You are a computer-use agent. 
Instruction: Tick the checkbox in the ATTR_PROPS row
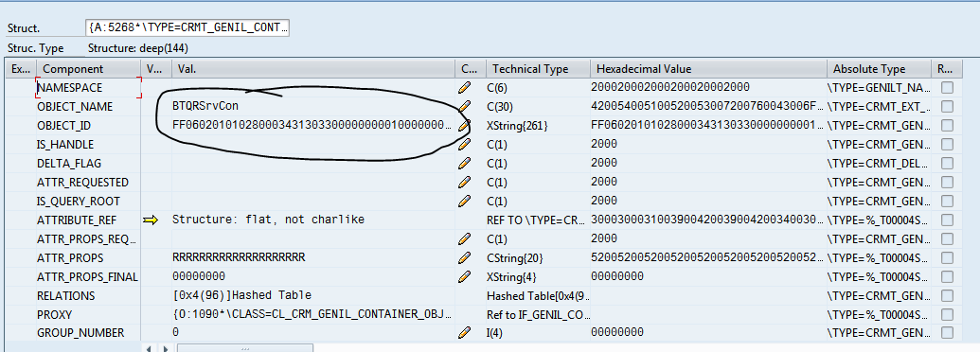(947, 257)
